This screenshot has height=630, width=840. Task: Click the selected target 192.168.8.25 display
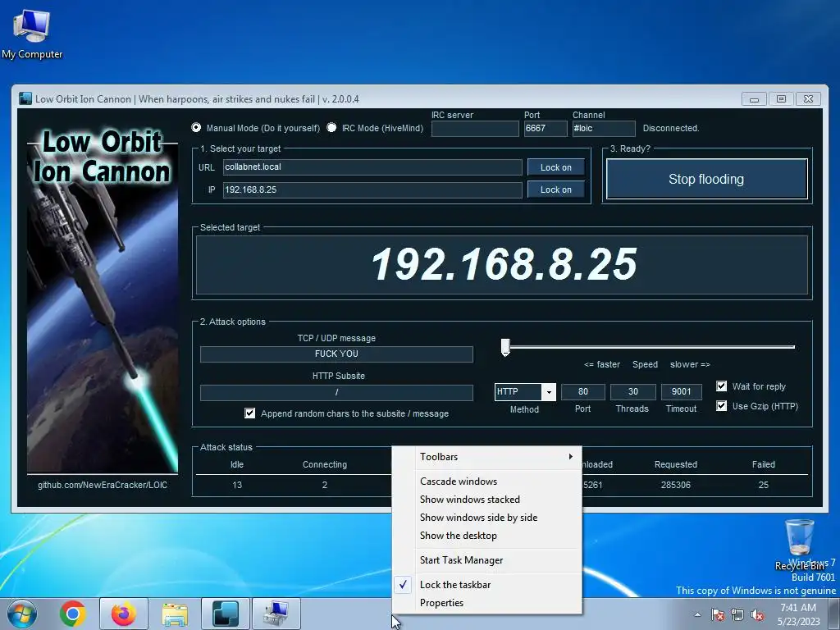pyautogui.click(x=502, y=265)
